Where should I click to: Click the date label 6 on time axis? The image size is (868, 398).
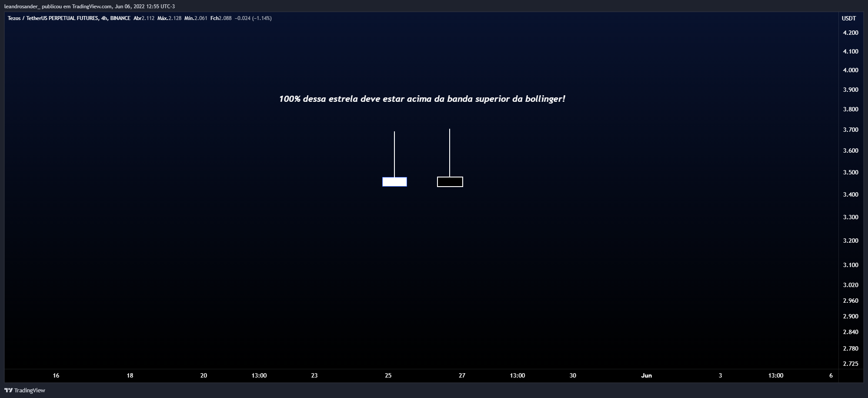[x=831, y=375]
